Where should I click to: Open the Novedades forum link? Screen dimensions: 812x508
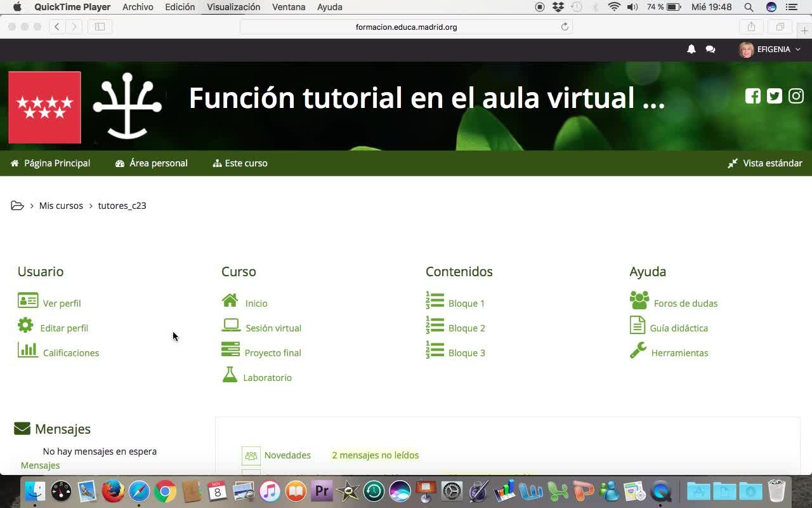click(x=287, y=455)
